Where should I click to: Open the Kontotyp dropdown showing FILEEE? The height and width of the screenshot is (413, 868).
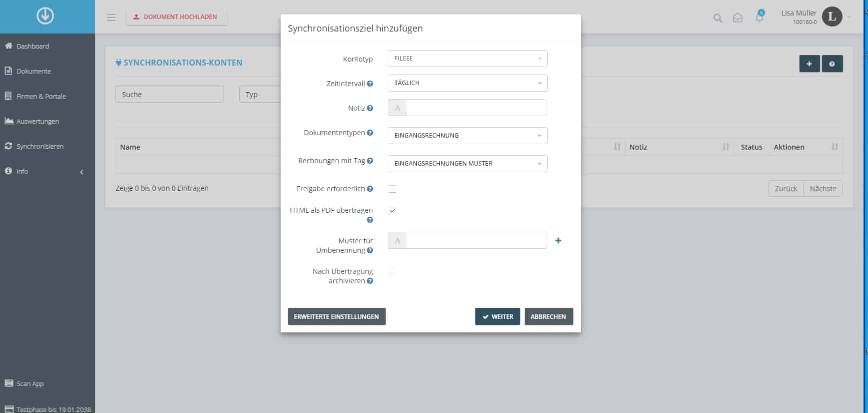click(467, 59)
